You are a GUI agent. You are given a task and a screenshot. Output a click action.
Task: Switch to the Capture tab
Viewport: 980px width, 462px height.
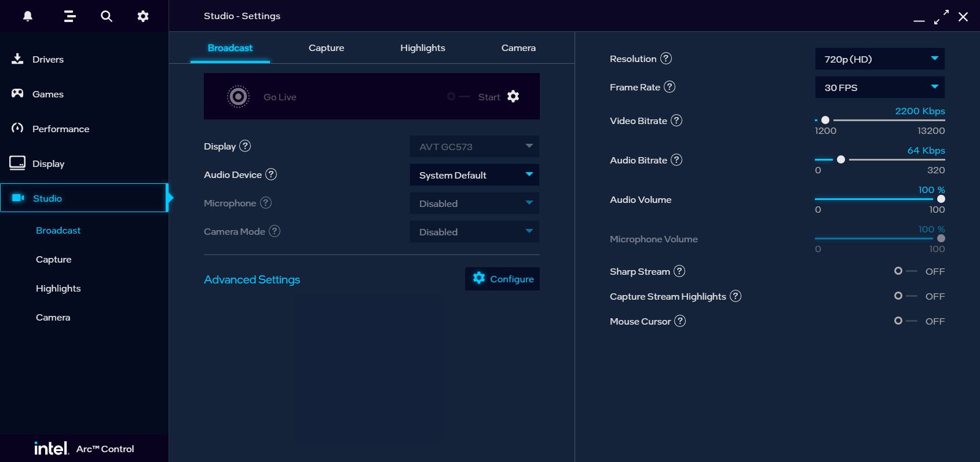[326, 48]
